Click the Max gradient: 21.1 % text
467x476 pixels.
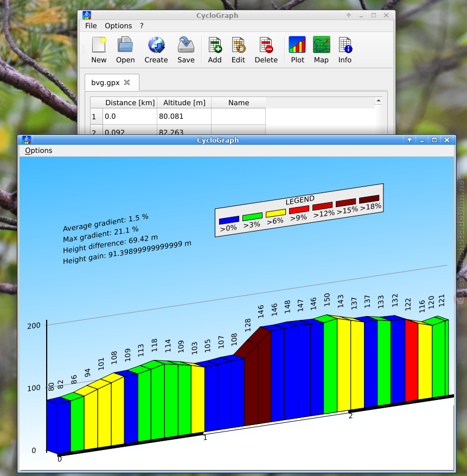tap(101, 234)
